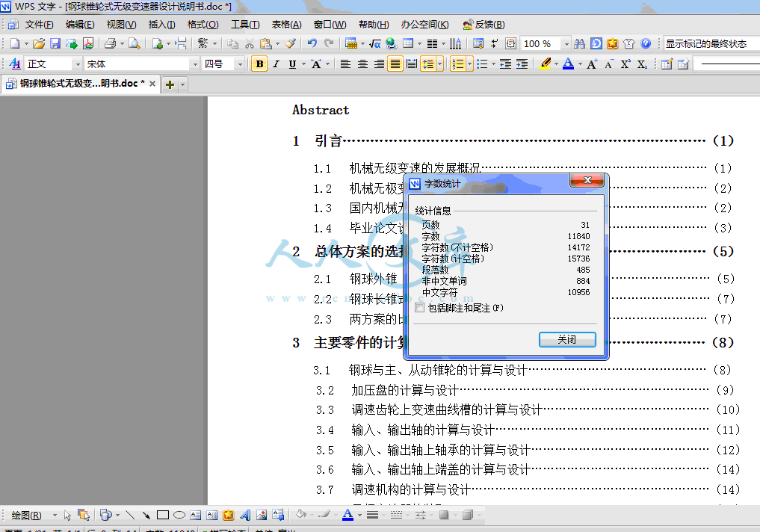Toggle underline formatting

(292, 64)
